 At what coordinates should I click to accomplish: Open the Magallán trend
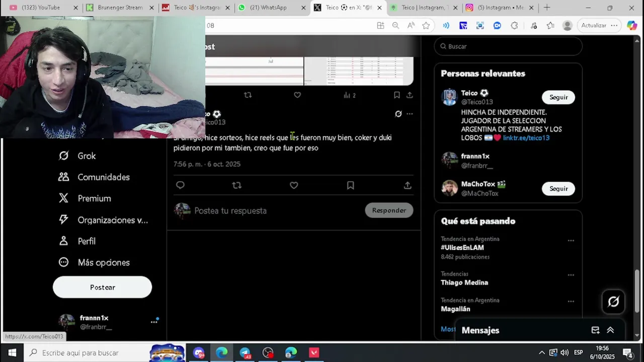[455, 309]
